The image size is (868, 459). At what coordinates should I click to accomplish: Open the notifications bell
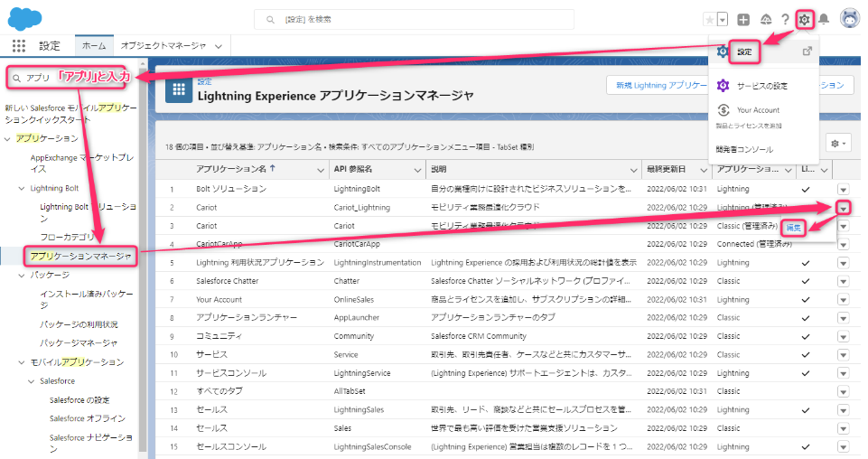coord(824,20)
